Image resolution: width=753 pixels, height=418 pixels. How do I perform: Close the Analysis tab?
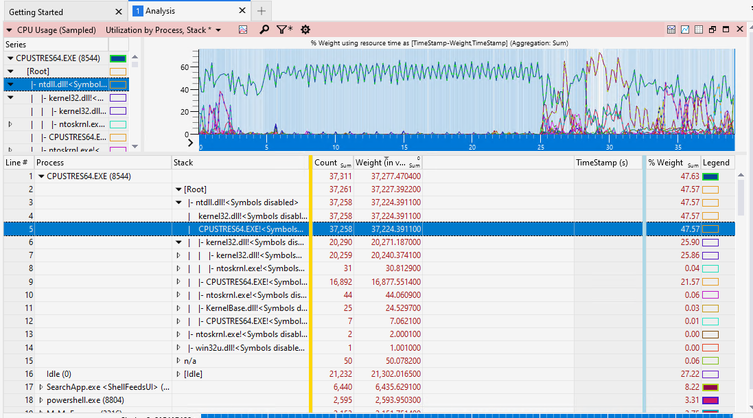242,11
